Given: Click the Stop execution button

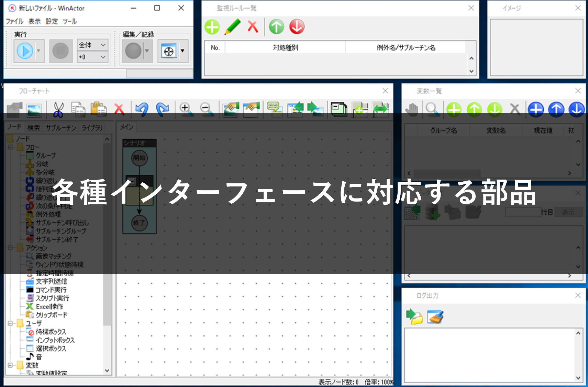Looking at the screenshot, I should (x=60, y=51).
